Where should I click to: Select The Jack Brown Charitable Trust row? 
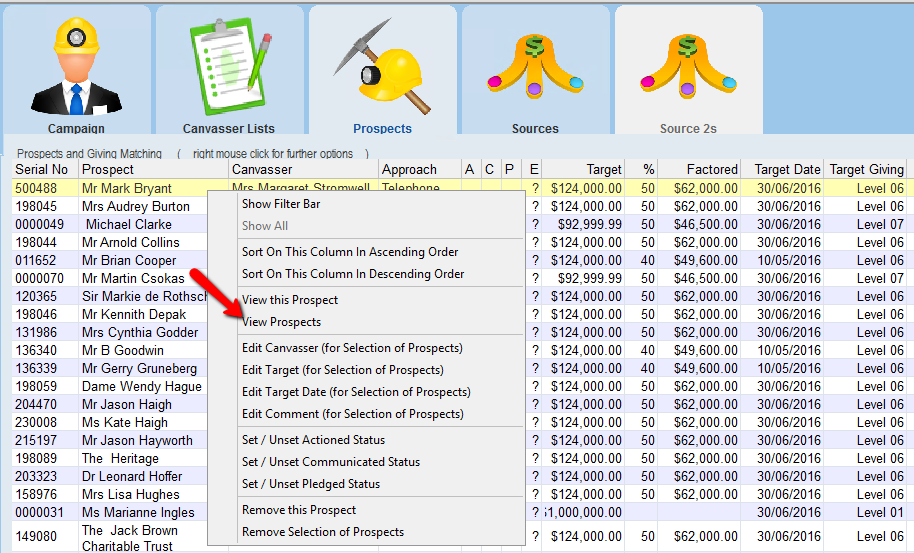(x=130, y=538)
